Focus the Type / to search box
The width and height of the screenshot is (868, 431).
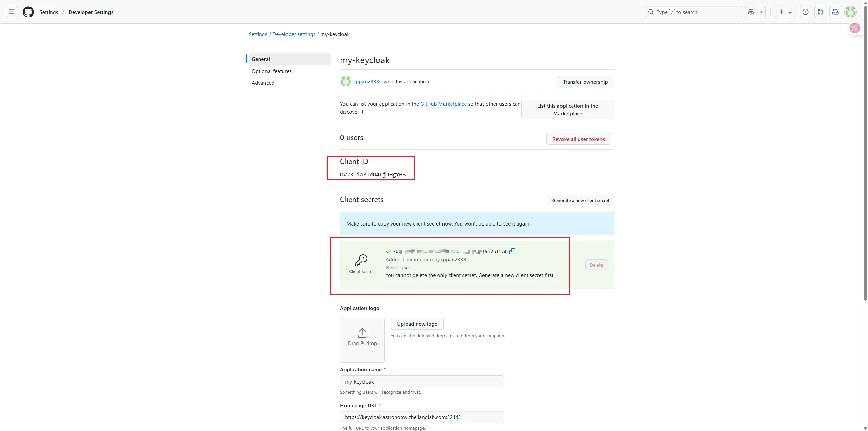(x=693, y=12)
